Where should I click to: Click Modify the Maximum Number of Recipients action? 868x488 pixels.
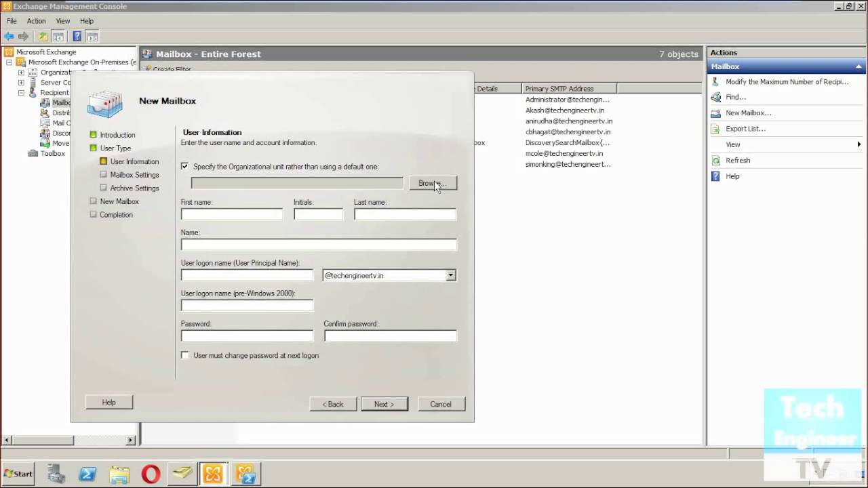tap(787, 82)
